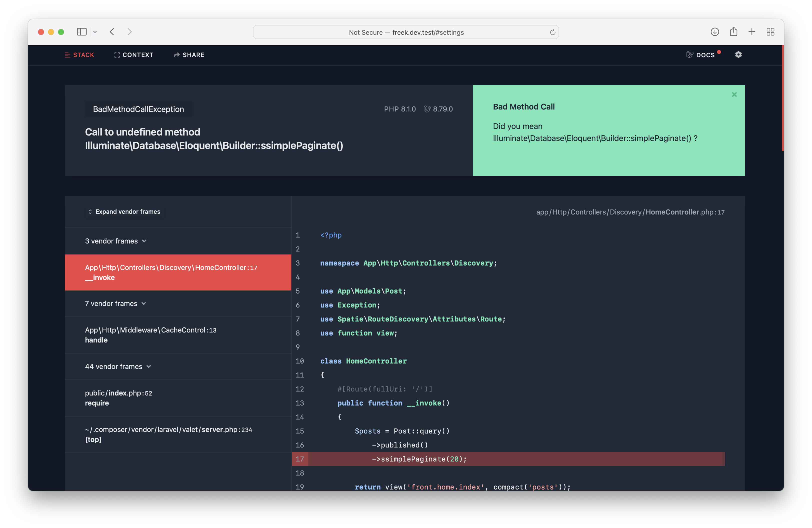The height and width of the screenshot is (528, 812).
Task: Click the Safari sidebar toggle icon
Action: [81, 32]
